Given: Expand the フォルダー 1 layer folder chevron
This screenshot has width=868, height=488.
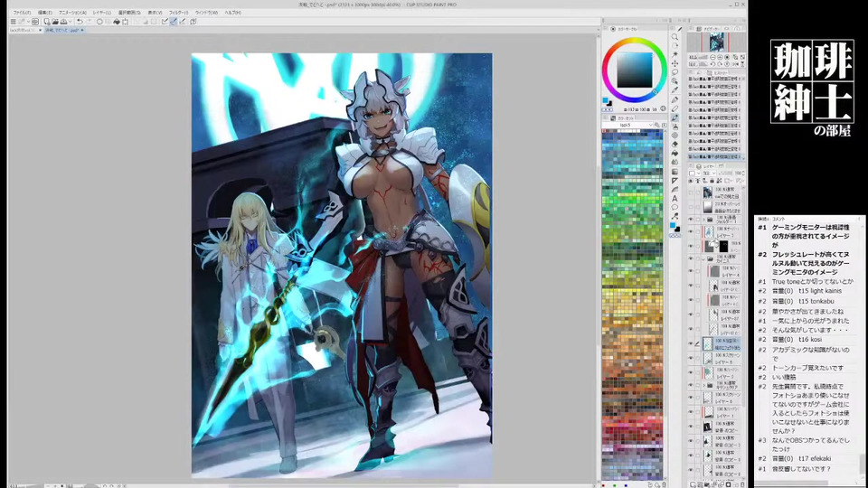Looking at the screenshot, I should click(x=704, y=219).
